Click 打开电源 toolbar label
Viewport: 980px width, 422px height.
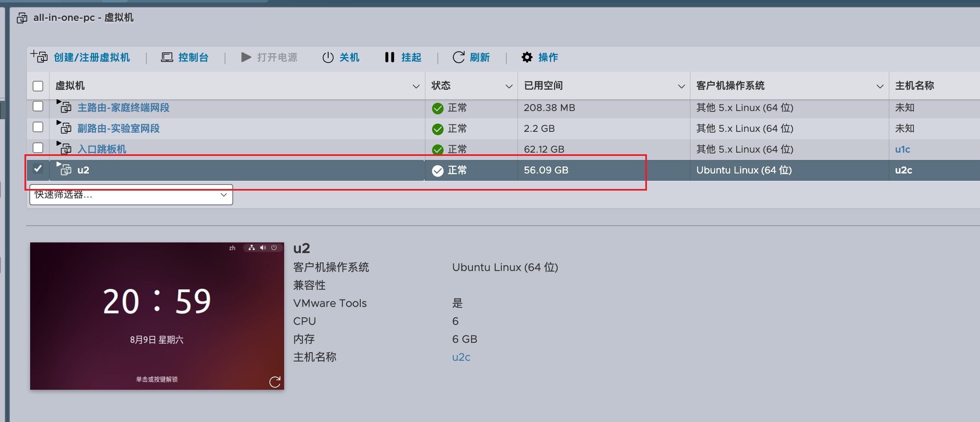coord(277,57)
